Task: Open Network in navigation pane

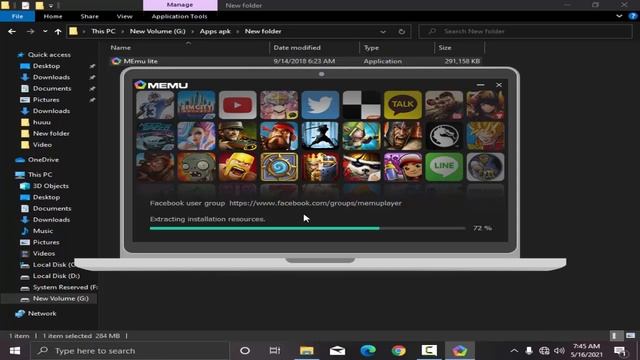Action: 42,313
